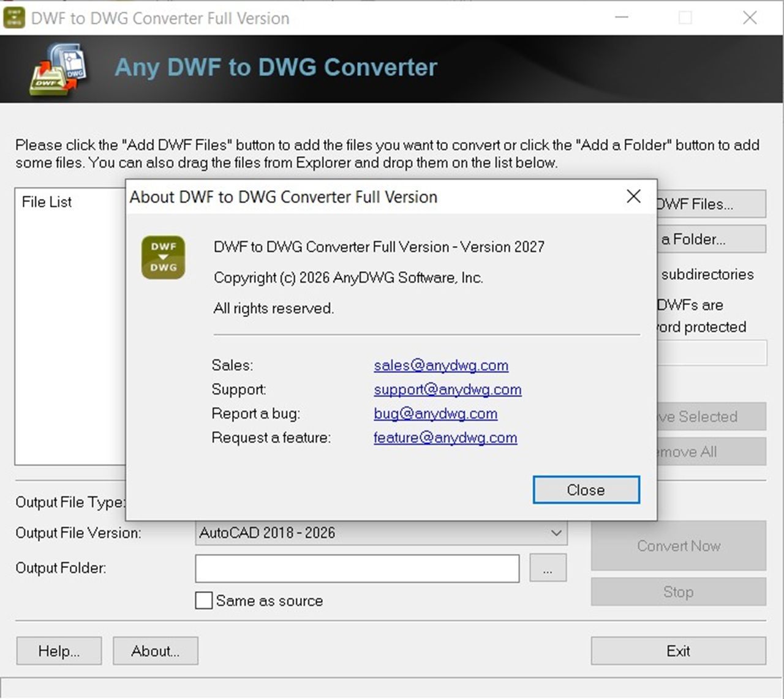Image resolution: width=784 pixels, height=699 pixels.
Task: Click the About... button
Action: tap(156, 651)
